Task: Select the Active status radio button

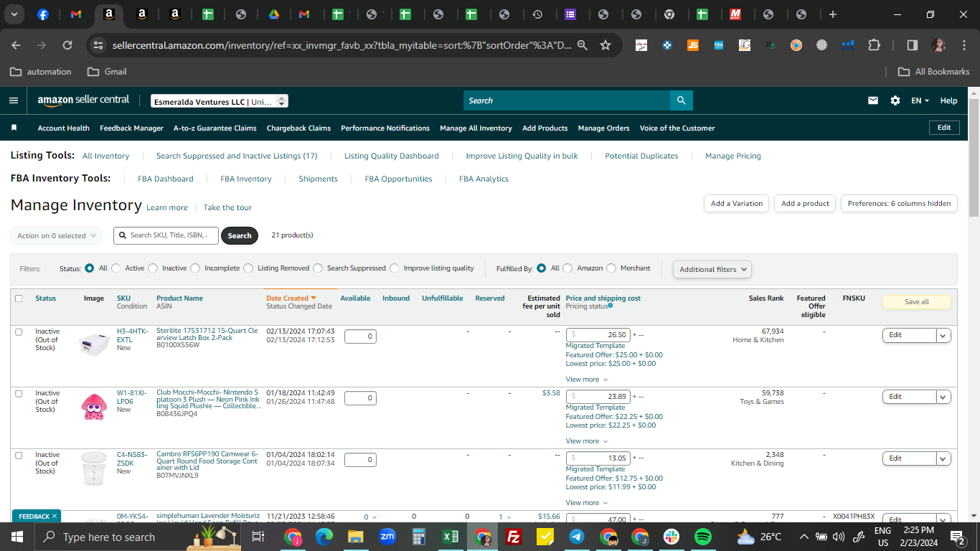Action: (x=116, y=268)
